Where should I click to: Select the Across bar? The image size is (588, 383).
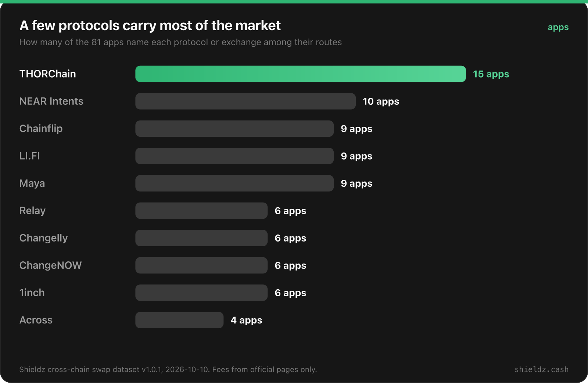179,320
